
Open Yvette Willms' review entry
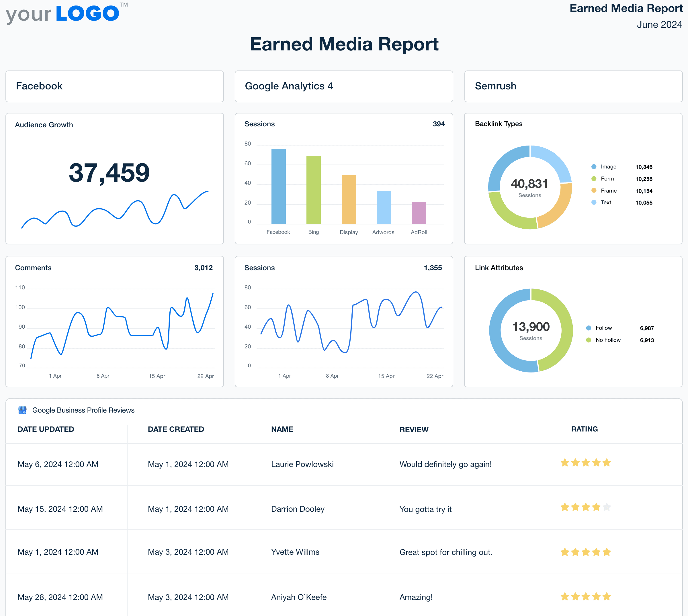point(295,552)
